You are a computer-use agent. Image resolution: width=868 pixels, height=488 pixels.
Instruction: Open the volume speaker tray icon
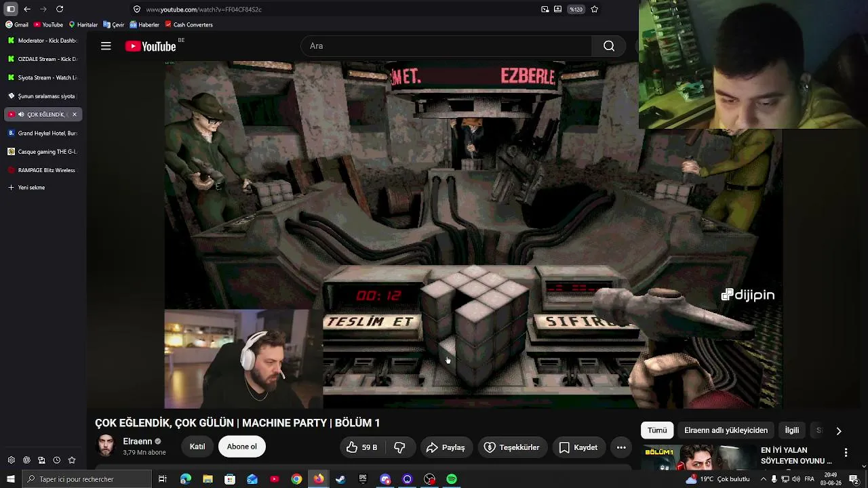(x=795, y=479)
